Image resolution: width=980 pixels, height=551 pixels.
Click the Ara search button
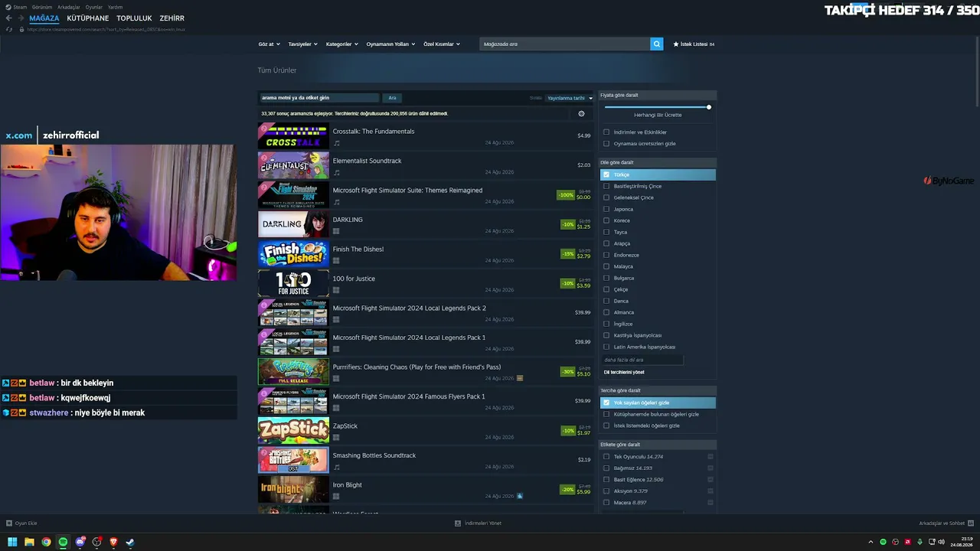[392, 98]
